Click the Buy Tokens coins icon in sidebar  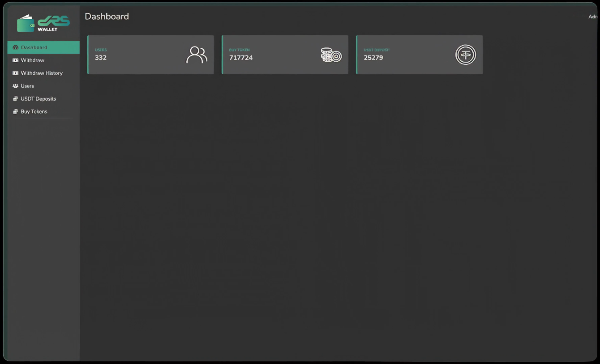(16, 112)
